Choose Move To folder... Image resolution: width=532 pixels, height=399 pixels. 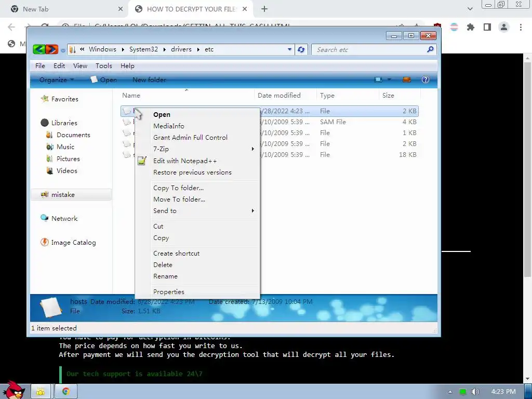click(197, 199)
